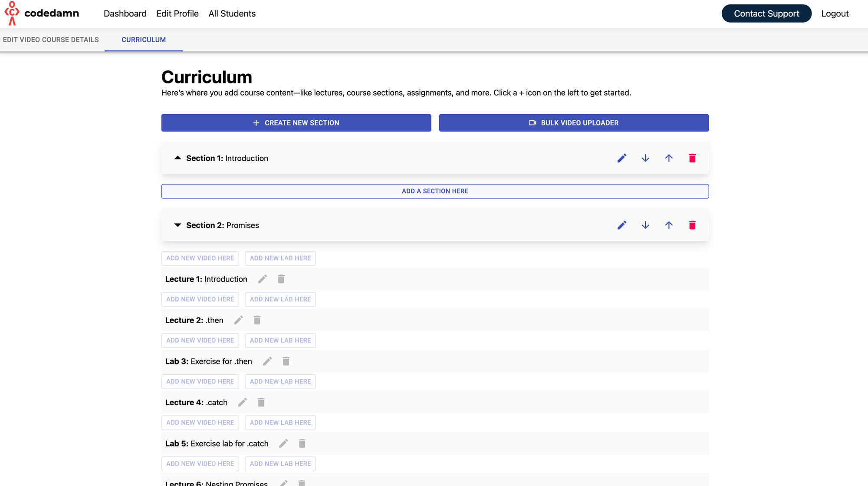
Task: Edit Lecture 4 .catch pencil icon
Action: (243, 402)
